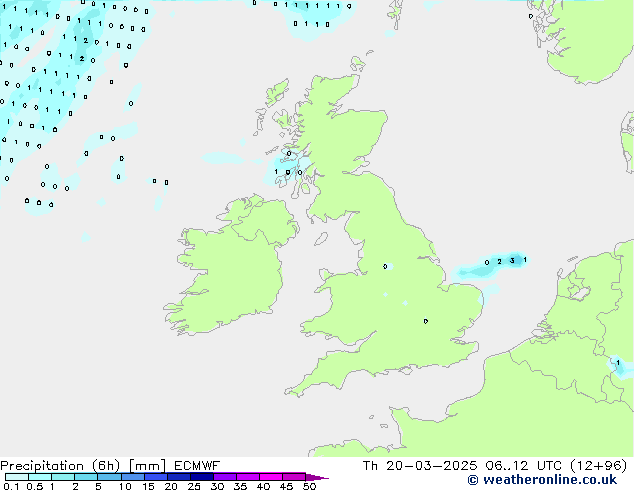Select the purple legend swatch between 30 and 35
The image size is (634, 490).
(224, 477)
